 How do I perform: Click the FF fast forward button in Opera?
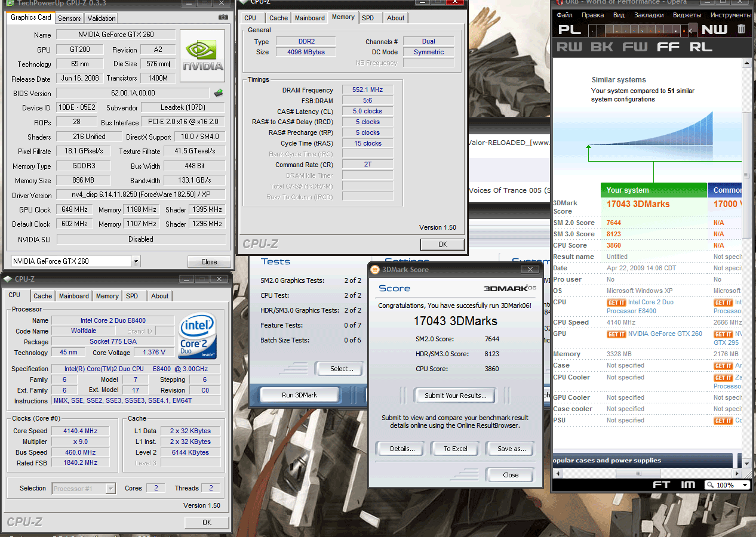point(668,47)
